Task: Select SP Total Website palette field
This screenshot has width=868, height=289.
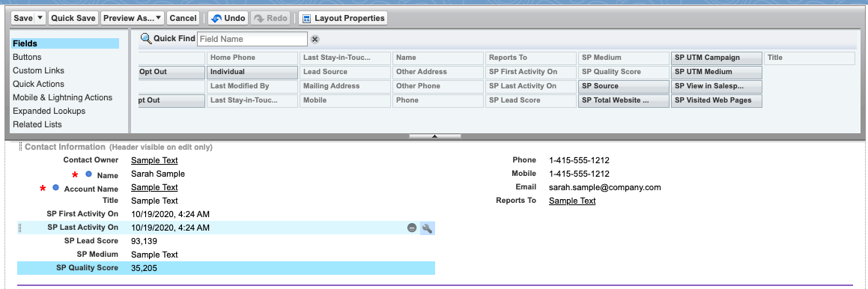Action: [624, 101]
